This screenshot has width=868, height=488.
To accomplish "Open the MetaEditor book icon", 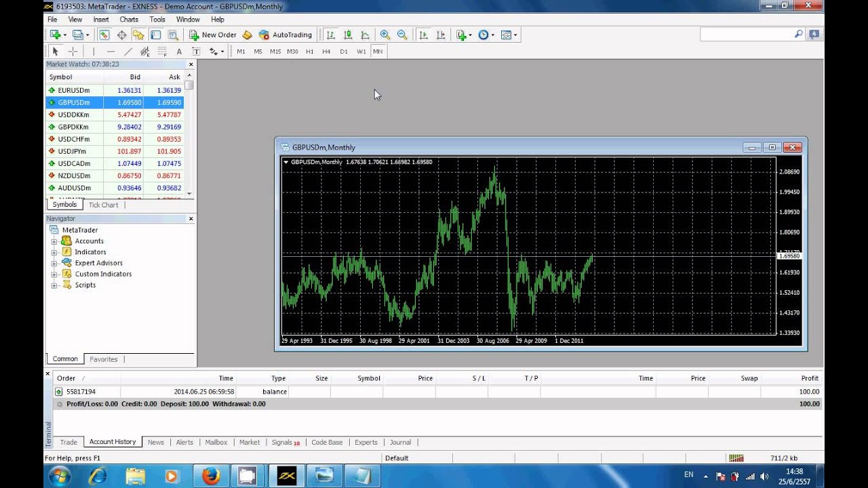I will click(247, 35).
